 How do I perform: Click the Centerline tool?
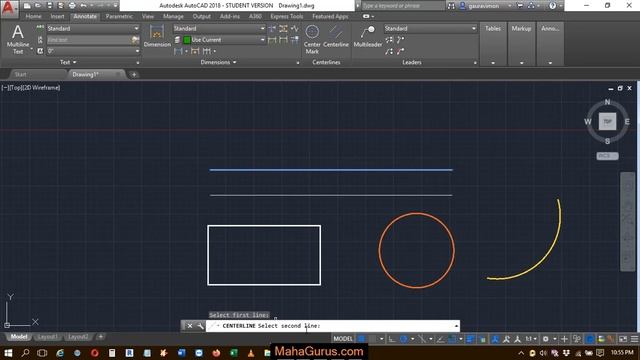point(336,36)
